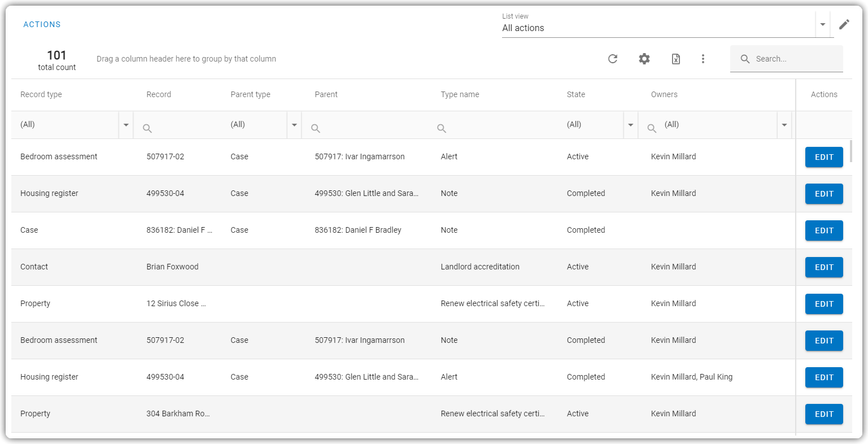Click the table vertical scrollbar thumb

pos(850,151)
